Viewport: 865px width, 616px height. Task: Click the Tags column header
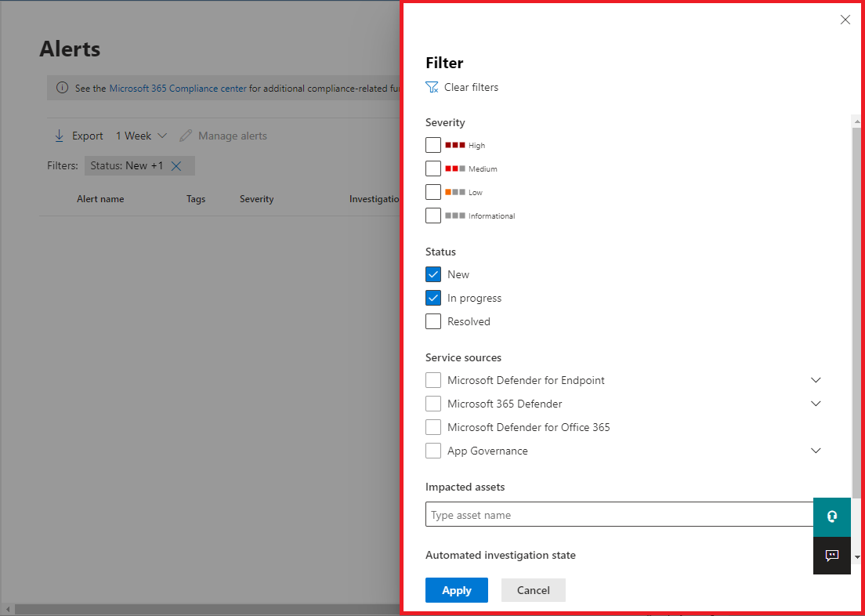(196, 199)
